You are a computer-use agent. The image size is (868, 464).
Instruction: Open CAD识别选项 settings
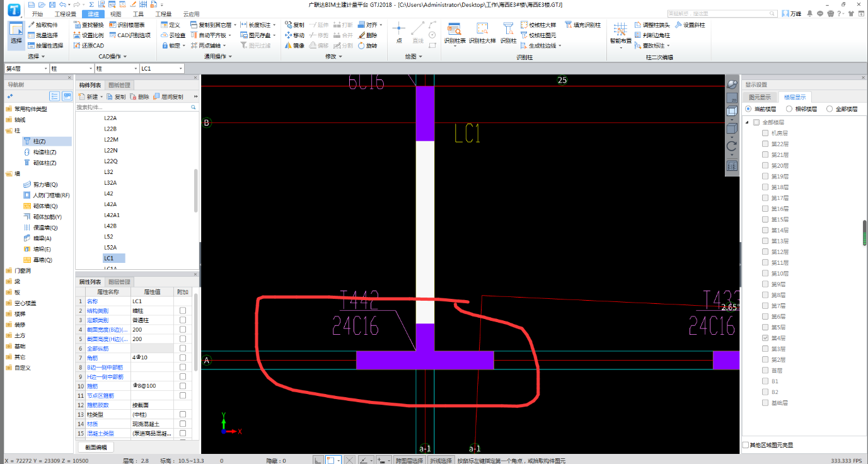(x=130, y=35)
